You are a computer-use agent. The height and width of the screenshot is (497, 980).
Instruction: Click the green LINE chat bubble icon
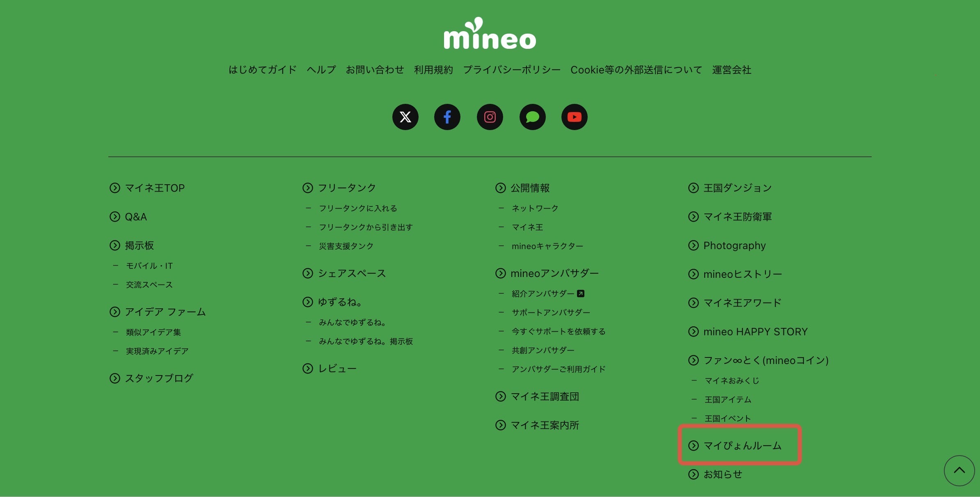click(532, 117)
